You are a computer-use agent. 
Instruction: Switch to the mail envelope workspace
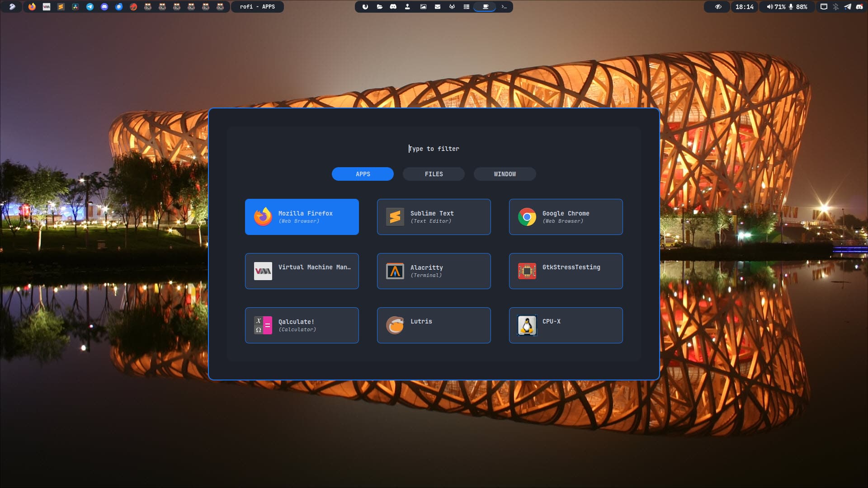click(438, 7)
